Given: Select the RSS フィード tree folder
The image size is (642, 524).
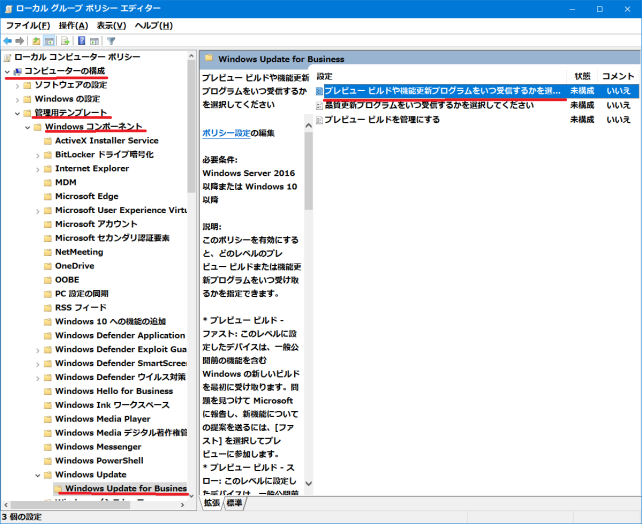Looking at the screenshot, I should (x=81, y=308).
